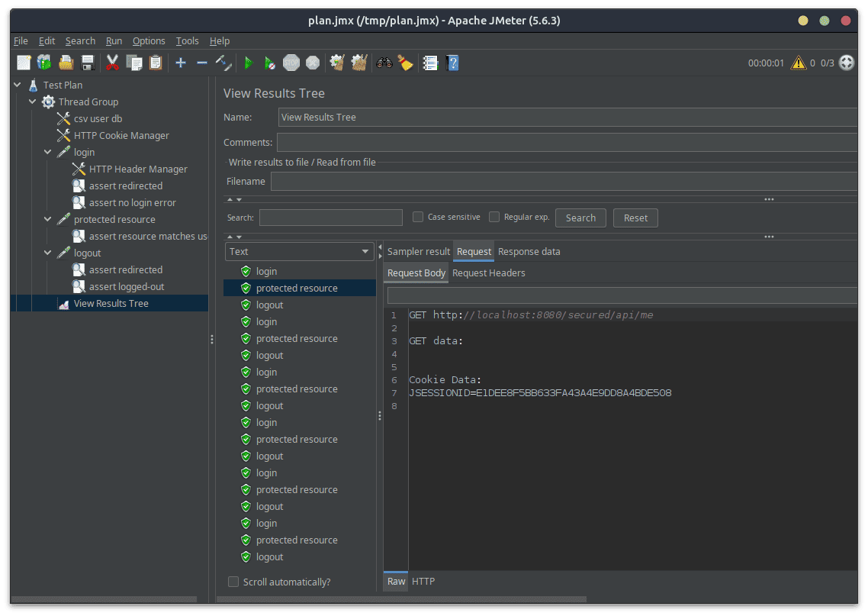Image resolution: width=868 pixels, height=616 pixels.
Task: Open the Options menu
Action: coord(149,41)
